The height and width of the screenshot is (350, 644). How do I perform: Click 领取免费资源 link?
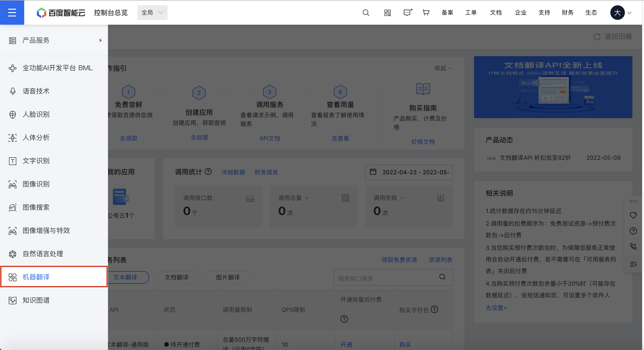click(x=399, y=260)
